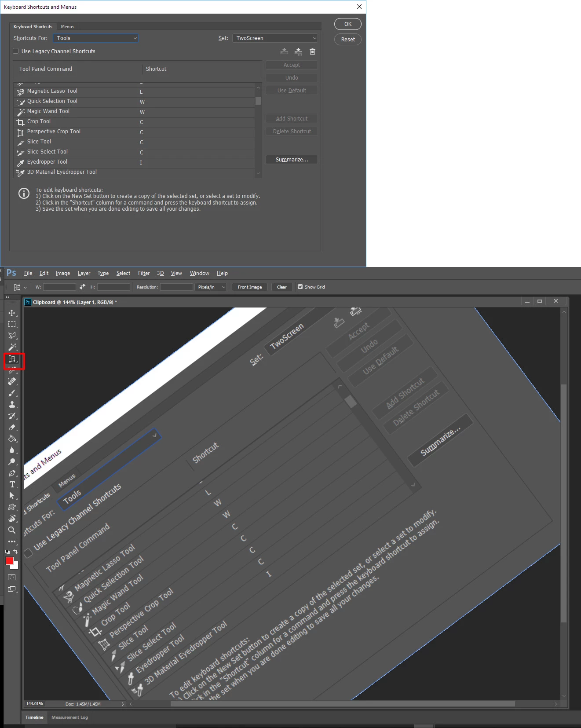Select the Perspective Crop tool in toolbar
Viewport: 581px width, 728px height.
12,359
